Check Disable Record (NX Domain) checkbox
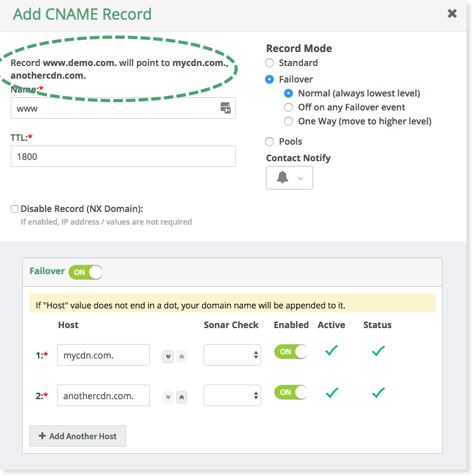The width and height of the screenshot is (473, 476). coord(14,209)
